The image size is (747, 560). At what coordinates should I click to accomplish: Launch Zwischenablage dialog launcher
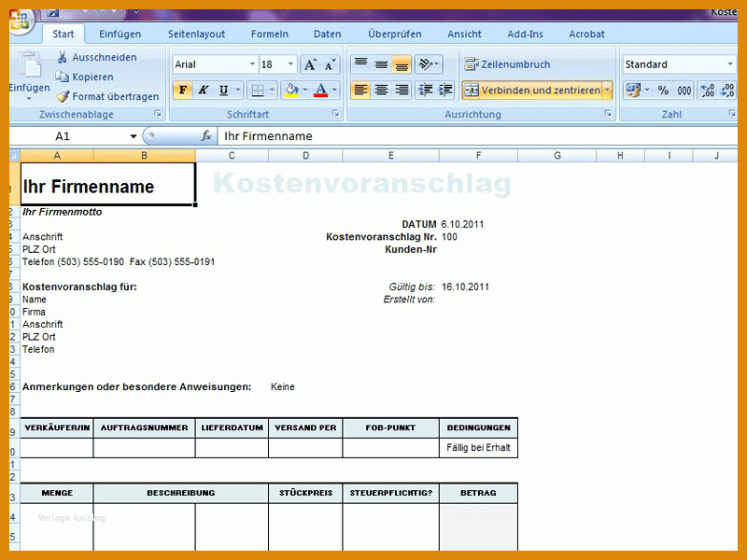158,114
